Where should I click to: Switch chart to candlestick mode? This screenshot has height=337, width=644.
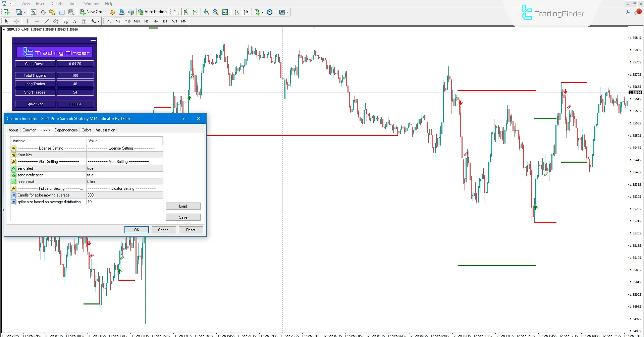pos(186,12)
